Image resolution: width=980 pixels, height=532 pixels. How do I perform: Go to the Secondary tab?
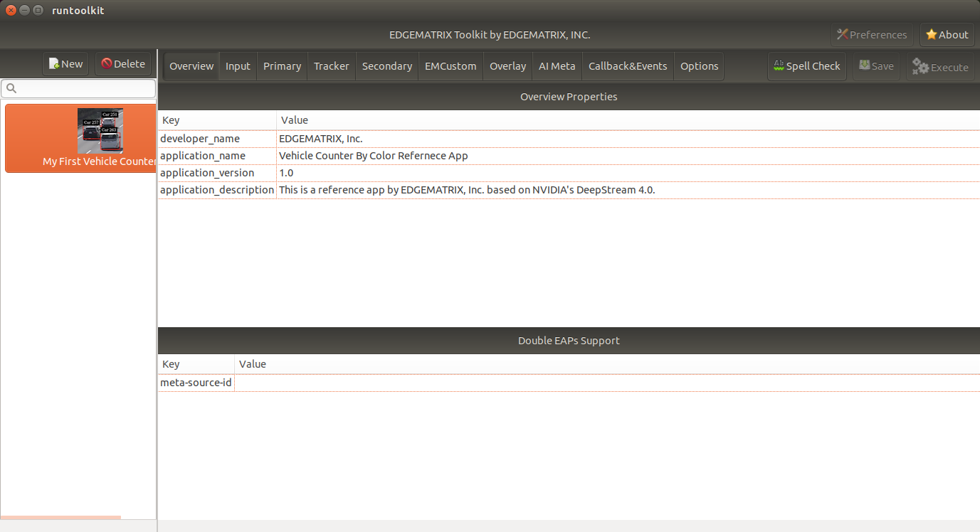[x=387, y=66]
